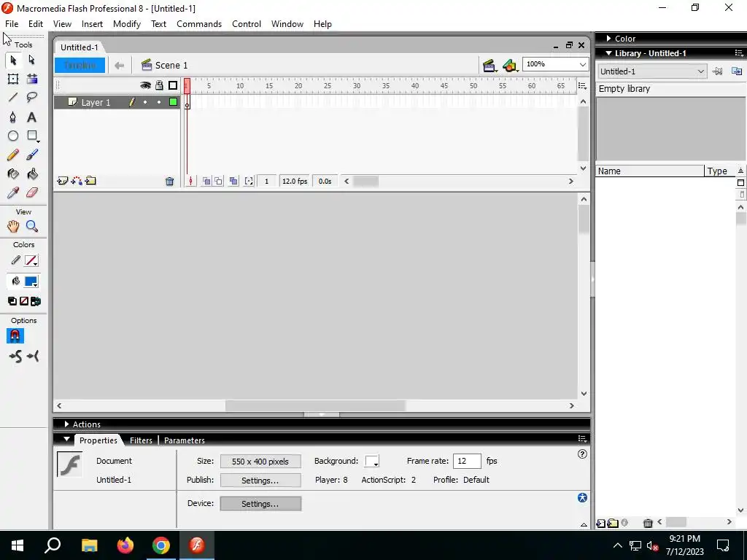Select the Eraser tool
Viewport: 747px width, 560px height.
click(x=32, y=192)
